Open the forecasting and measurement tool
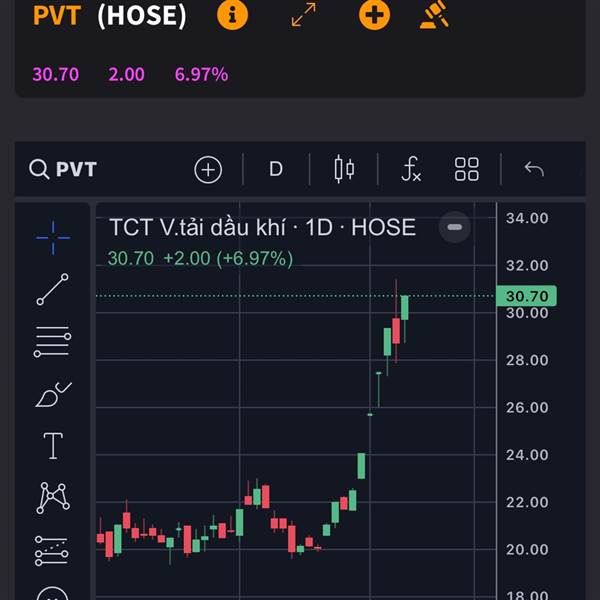Image resolution: width=600 pixels, height=600 pixels. 53,550
